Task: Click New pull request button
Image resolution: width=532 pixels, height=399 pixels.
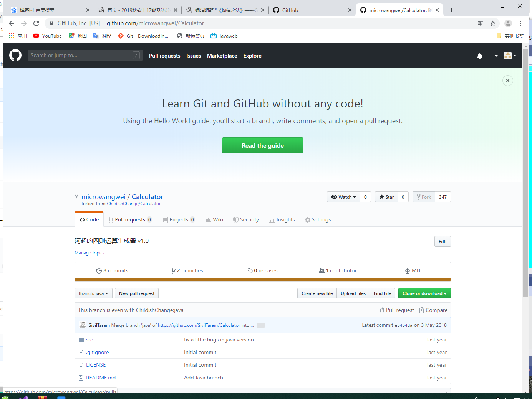Action: (137, 293)
